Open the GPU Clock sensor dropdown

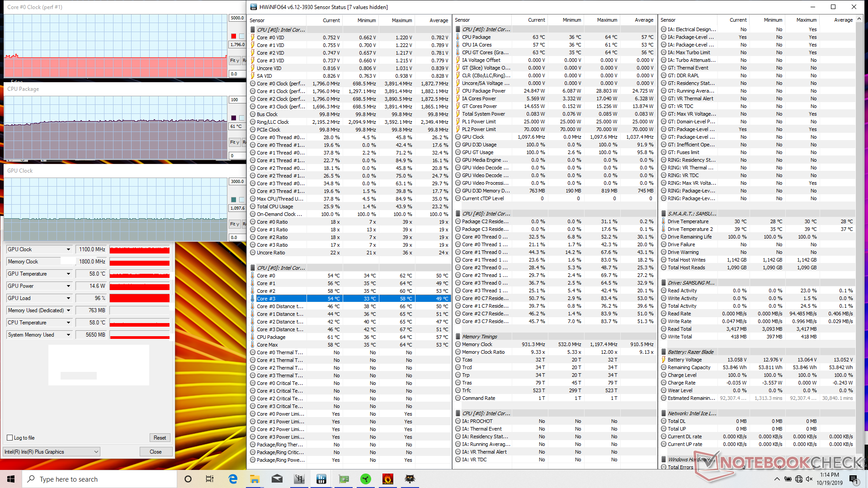point(68,249)
